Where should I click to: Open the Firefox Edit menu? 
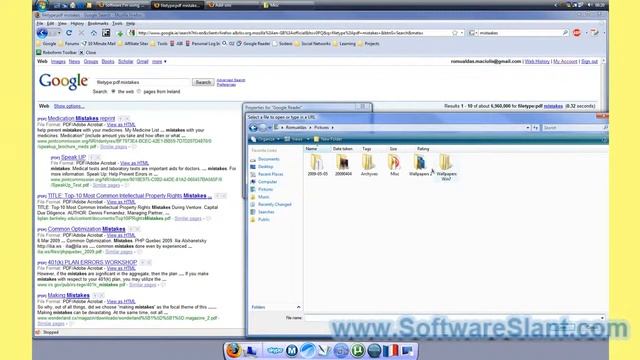tap(50, 24)
